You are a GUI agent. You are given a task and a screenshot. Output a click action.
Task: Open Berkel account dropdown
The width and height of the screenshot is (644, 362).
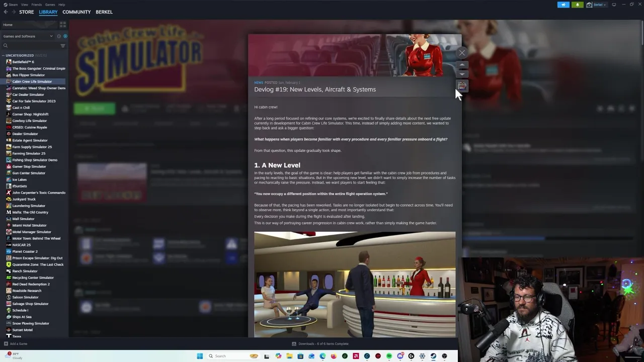[x=597, y=5]
